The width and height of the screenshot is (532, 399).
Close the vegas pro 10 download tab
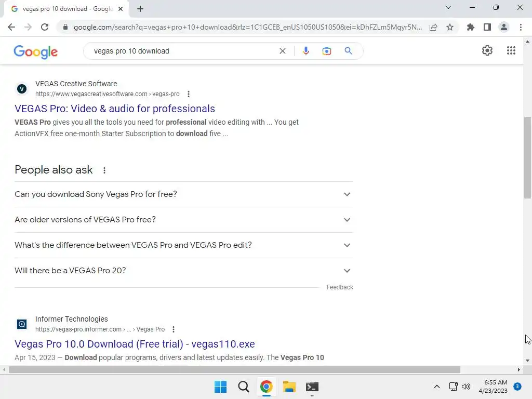click(x=121, y=9)
